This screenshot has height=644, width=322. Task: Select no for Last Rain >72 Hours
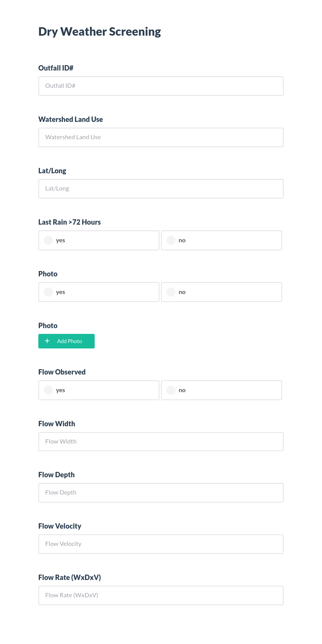tap(171, 240)
